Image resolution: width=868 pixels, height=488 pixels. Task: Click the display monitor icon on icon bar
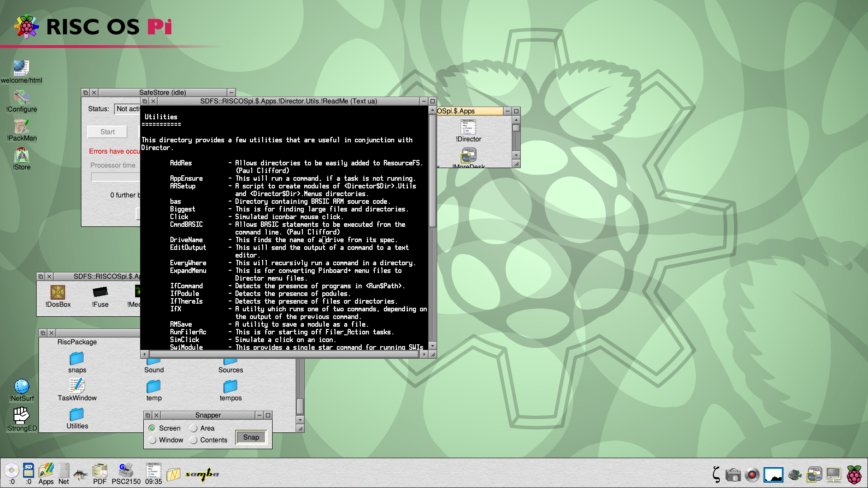pyautogui.click(x=833, y=474)
